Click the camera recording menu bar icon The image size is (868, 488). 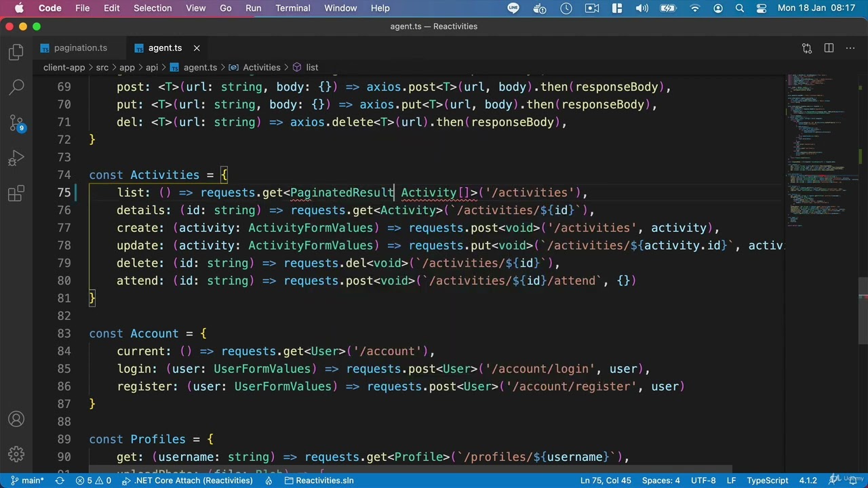[x=592, y=8]
